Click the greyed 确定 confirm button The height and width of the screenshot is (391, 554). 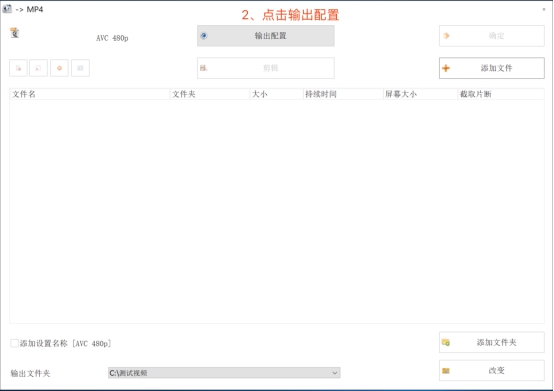pos(491,36)
